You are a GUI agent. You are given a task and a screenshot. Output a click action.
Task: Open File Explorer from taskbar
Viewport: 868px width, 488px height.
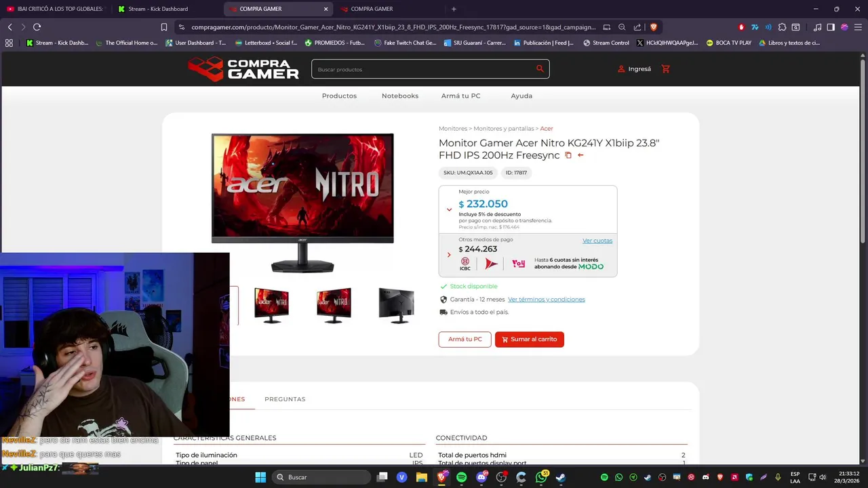[421, 477]
